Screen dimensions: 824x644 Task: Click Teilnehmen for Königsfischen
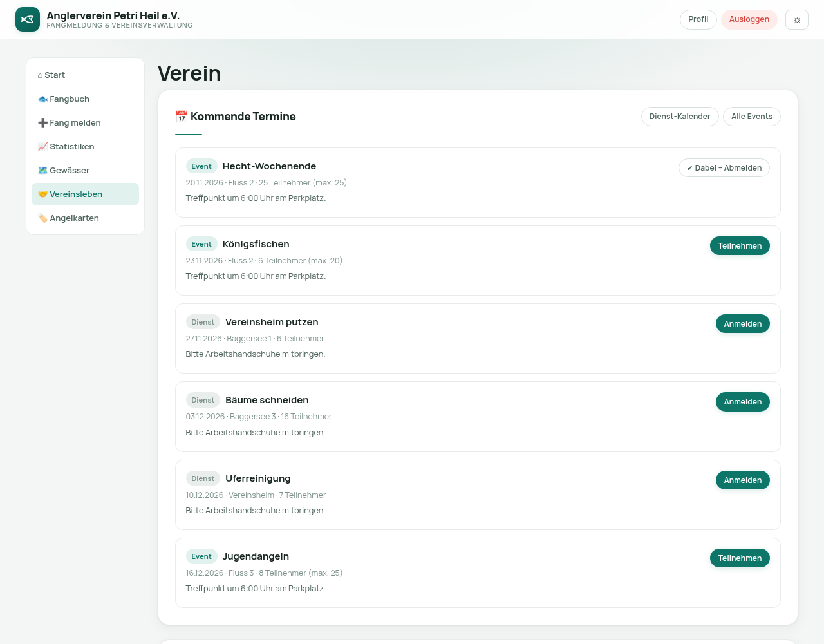coord(740,246)
